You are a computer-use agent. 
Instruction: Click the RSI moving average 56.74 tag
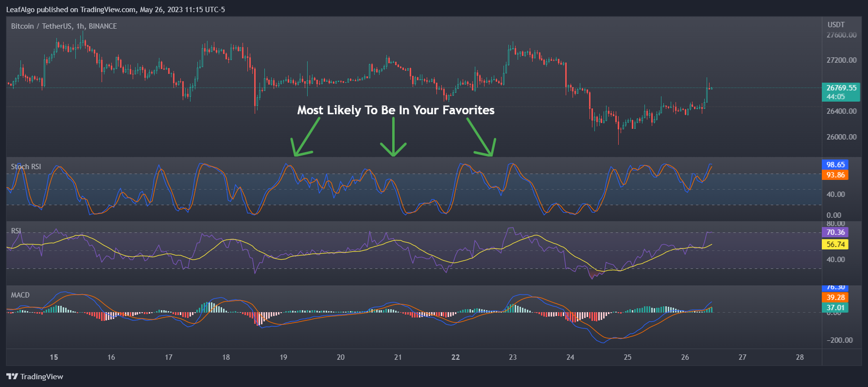pyautogui.click(x=835, y=245)
